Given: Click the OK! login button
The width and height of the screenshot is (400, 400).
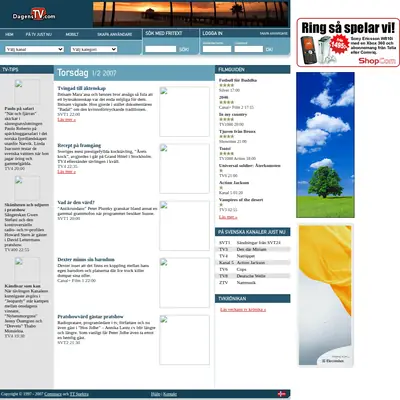Looking at the screenshot, I should [x=269, y=49].
